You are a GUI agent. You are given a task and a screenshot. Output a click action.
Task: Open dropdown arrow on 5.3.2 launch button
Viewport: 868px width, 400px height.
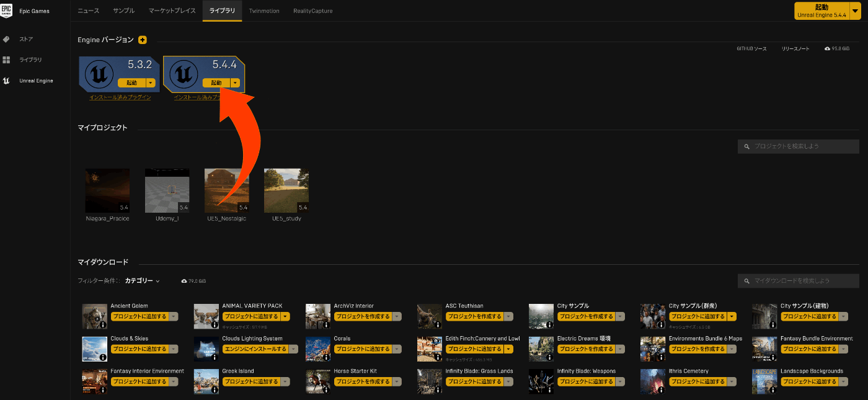(151, 82)
